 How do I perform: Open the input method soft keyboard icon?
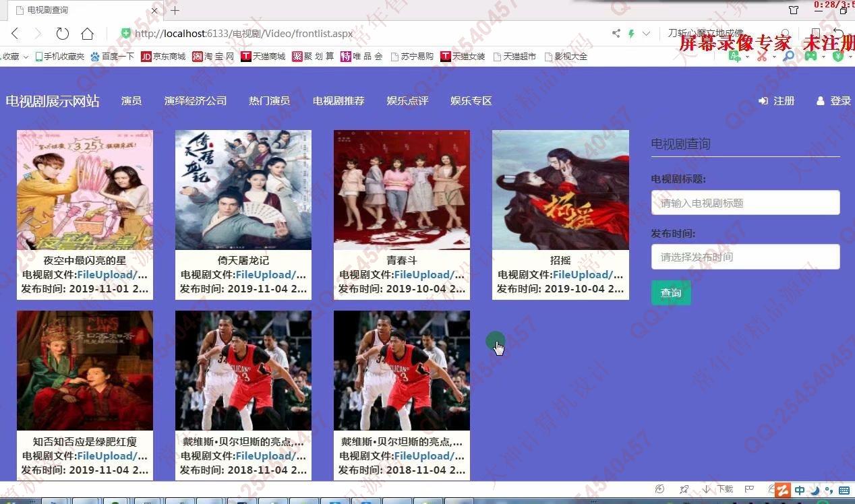(x=844, y=491)
